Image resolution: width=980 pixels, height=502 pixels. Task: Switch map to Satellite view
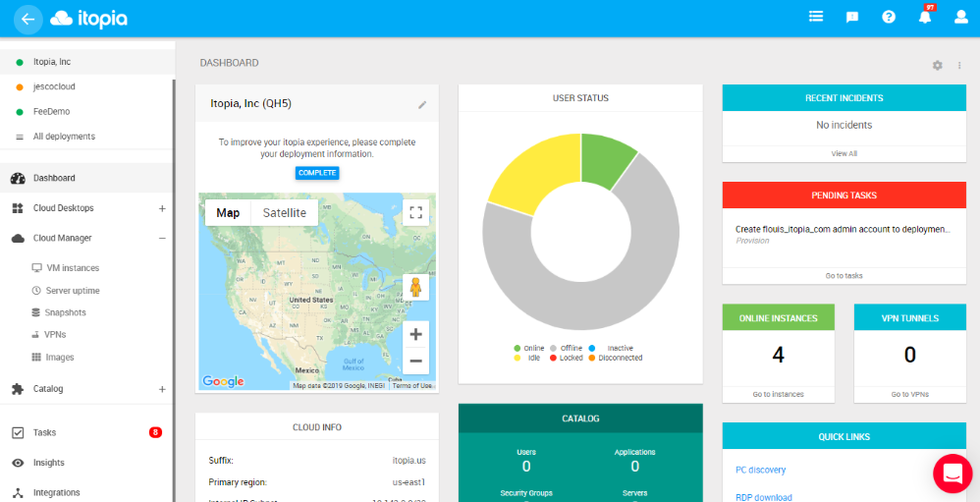[285, 212]
